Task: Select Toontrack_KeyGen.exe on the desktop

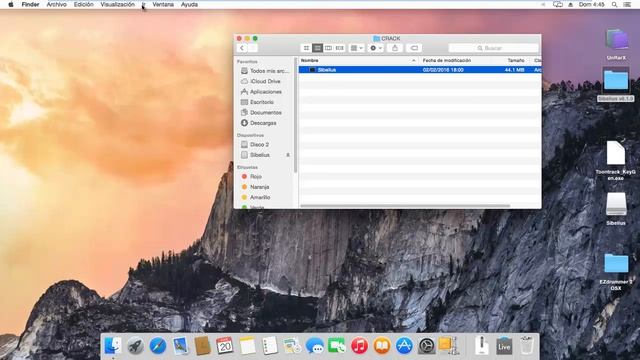Action: [x=616, y=160]
